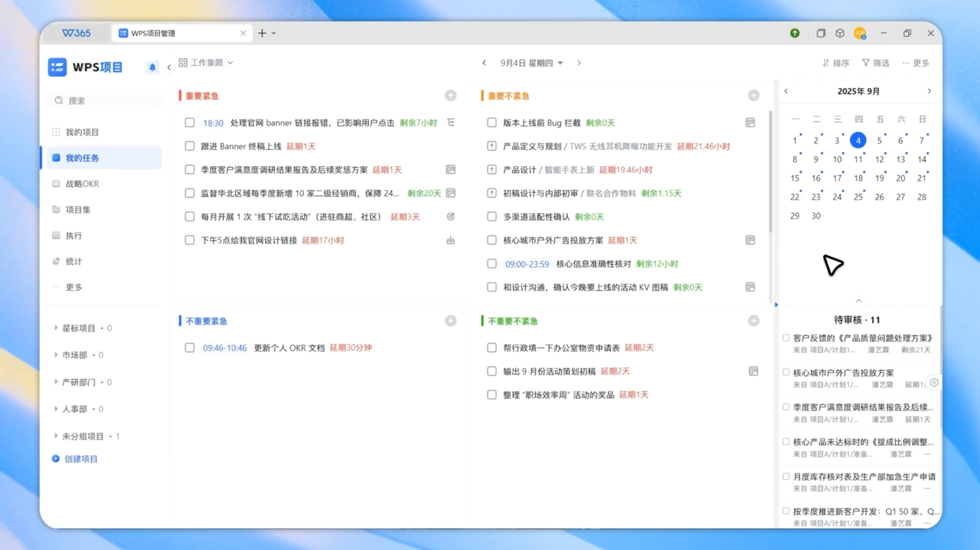Open 战略OKR in the sidebar
Viewport: 980px width, 550px height.
(x=82, y=184)
